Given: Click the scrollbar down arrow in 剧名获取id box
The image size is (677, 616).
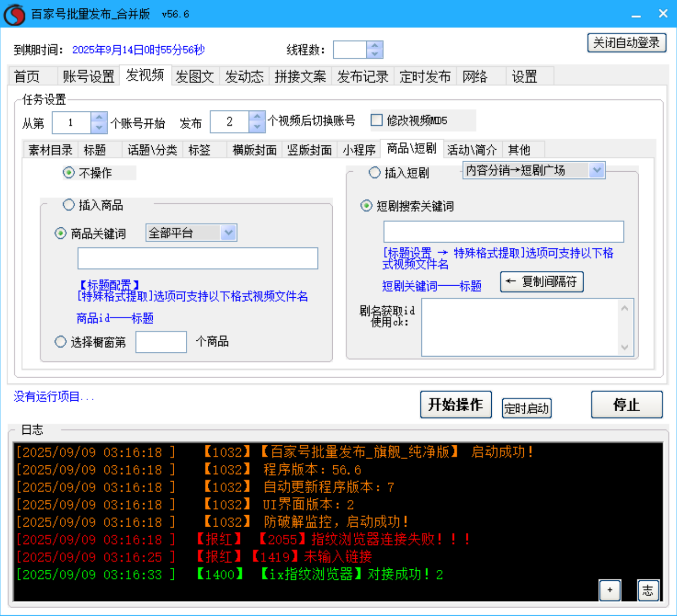Looking at the screenshot, I should [624, 348].
